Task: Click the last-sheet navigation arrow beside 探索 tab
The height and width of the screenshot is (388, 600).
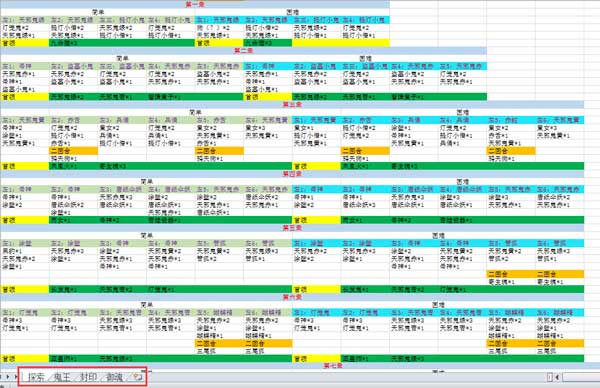Action: pos(15,377)
